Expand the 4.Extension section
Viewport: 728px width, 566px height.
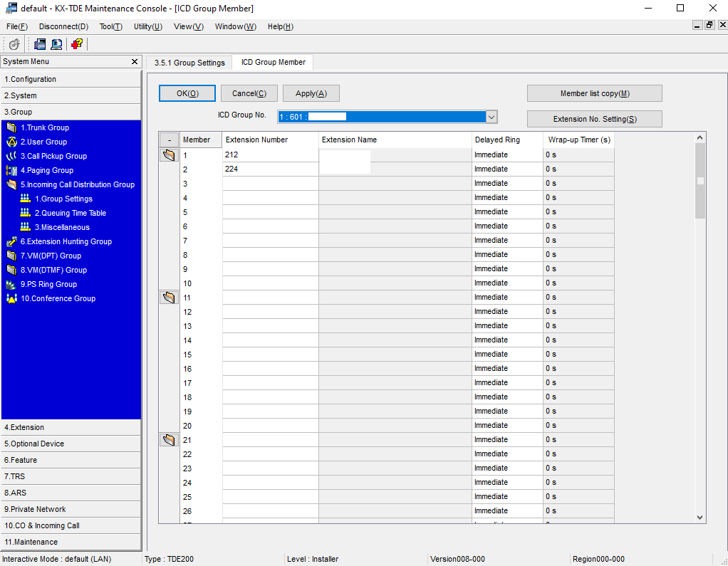tap(71, 427)
